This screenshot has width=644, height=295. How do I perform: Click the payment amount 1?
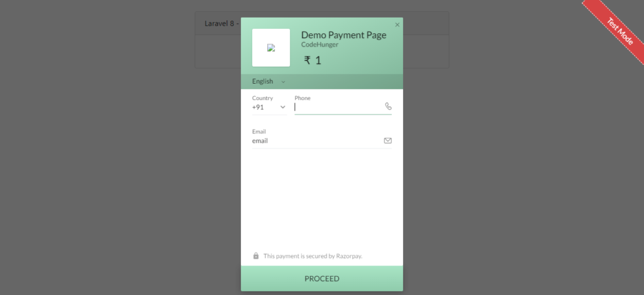point(318,60)
